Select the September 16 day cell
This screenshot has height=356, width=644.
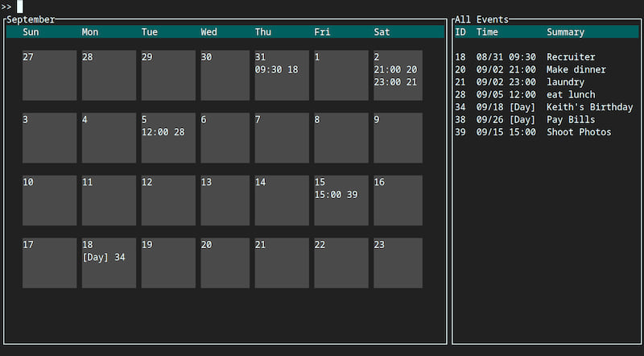point(398,201)
